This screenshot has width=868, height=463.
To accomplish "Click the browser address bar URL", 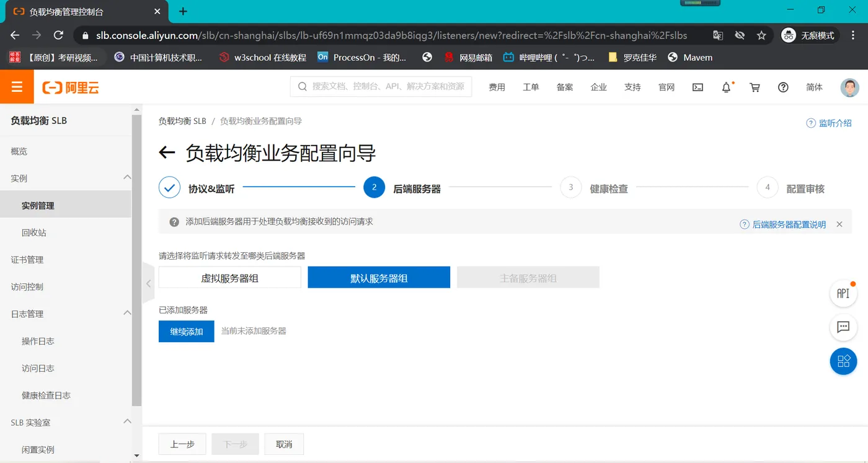I will tap(391, 35).
